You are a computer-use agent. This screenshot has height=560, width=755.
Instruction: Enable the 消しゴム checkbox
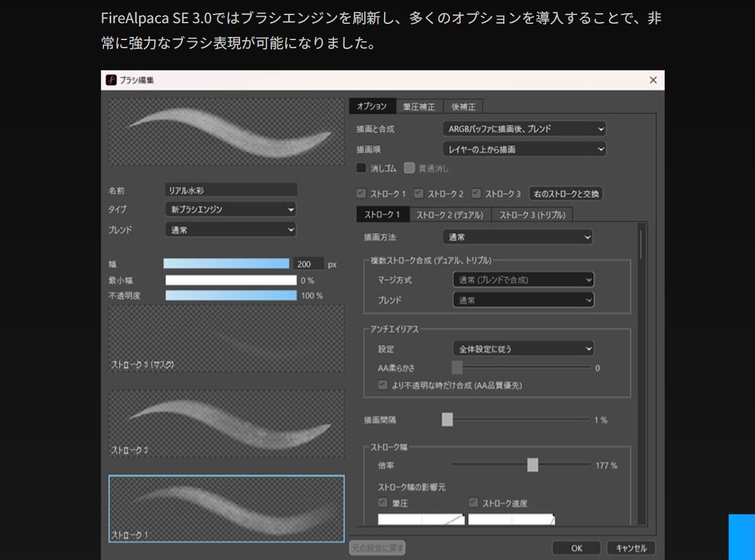362,168
